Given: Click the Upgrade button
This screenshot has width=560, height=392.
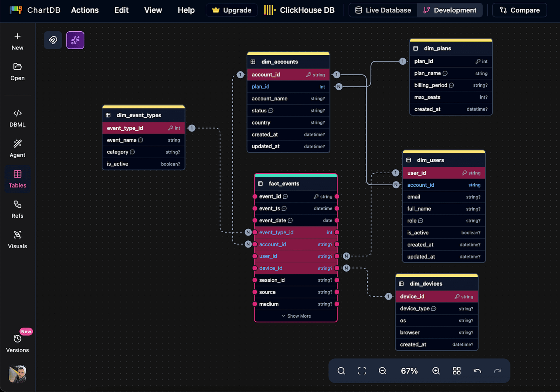Looking at the screenshot, I should pyautogui.click(x=232, y=10).
